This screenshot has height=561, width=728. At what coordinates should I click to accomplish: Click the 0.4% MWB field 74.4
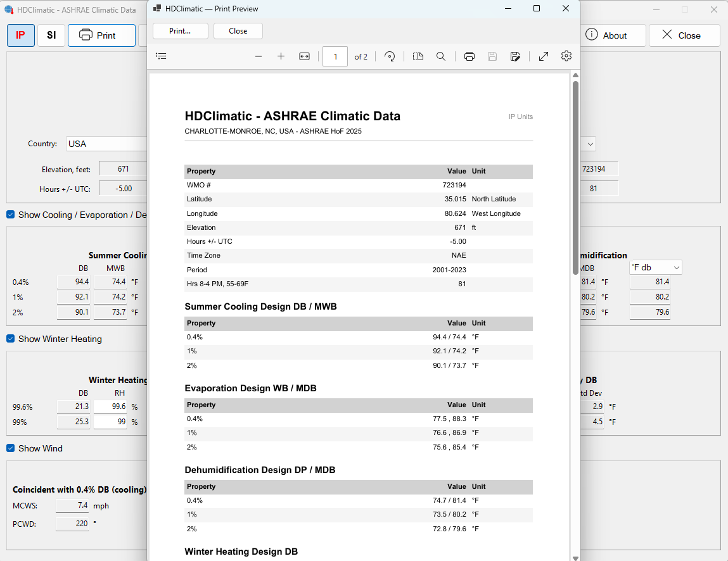click(110, 282)
